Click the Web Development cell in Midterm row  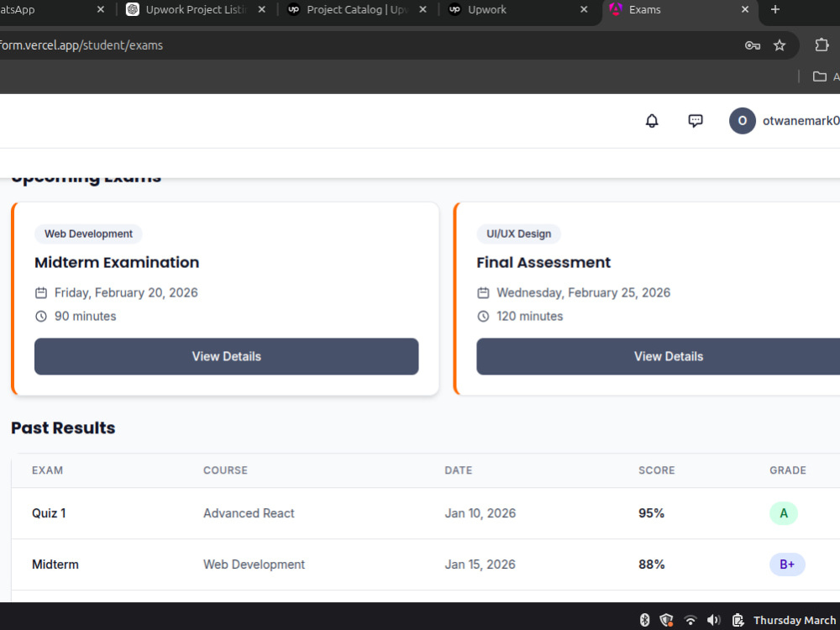(254, 564)
